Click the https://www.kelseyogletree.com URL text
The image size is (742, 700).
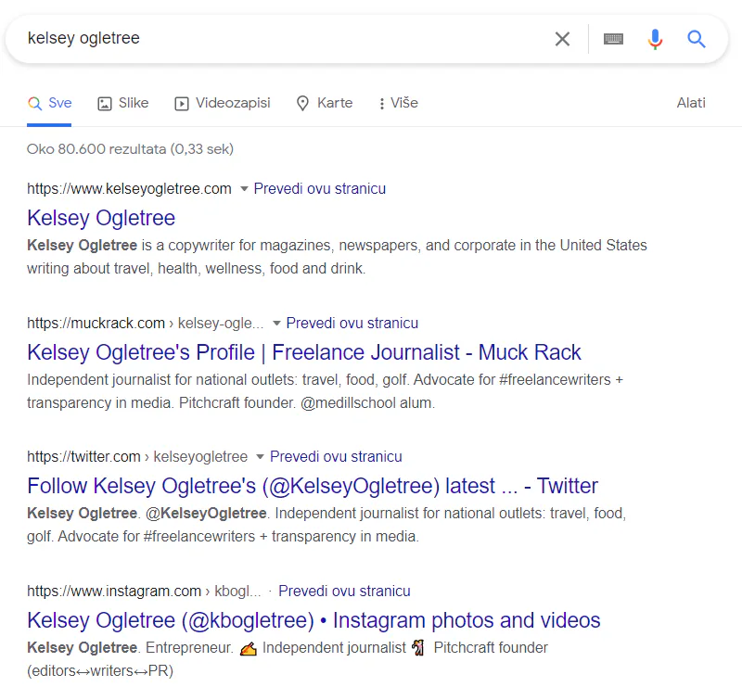click(129, 189)
